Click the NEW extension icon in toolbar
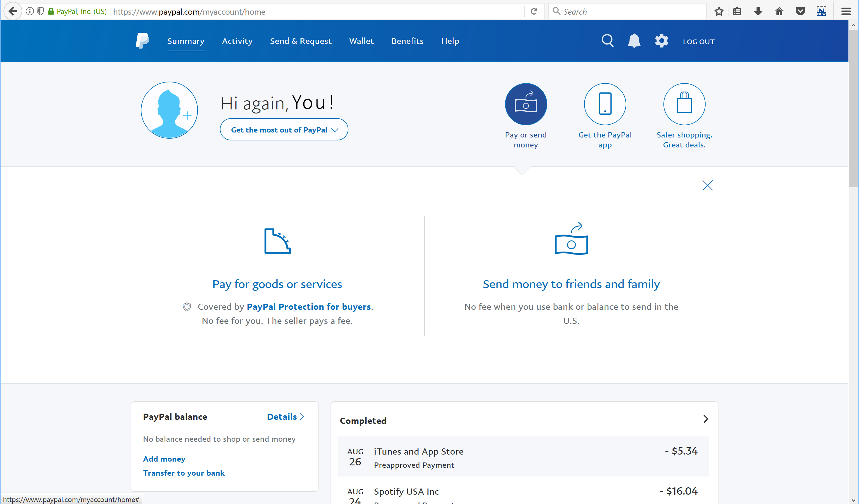The width and height of the screenshot is (859, 504). (822, 12)
